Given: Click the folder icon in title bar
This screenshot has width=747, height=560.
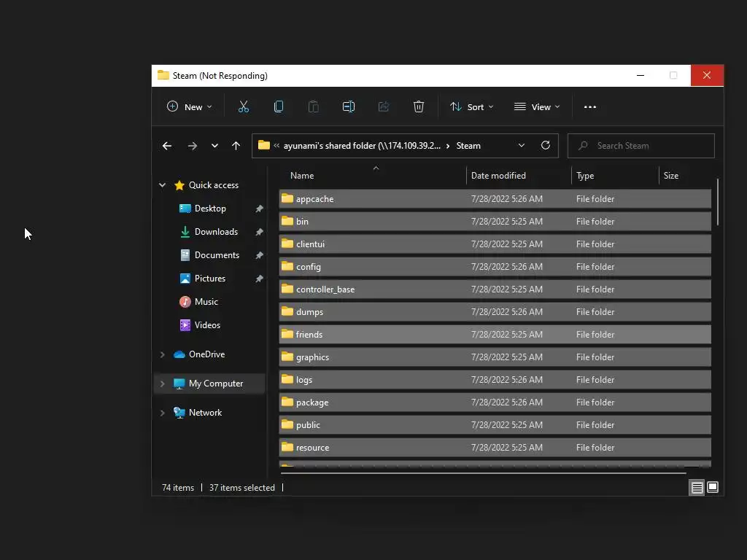Looking at the screenshot, I should [163, 75].
